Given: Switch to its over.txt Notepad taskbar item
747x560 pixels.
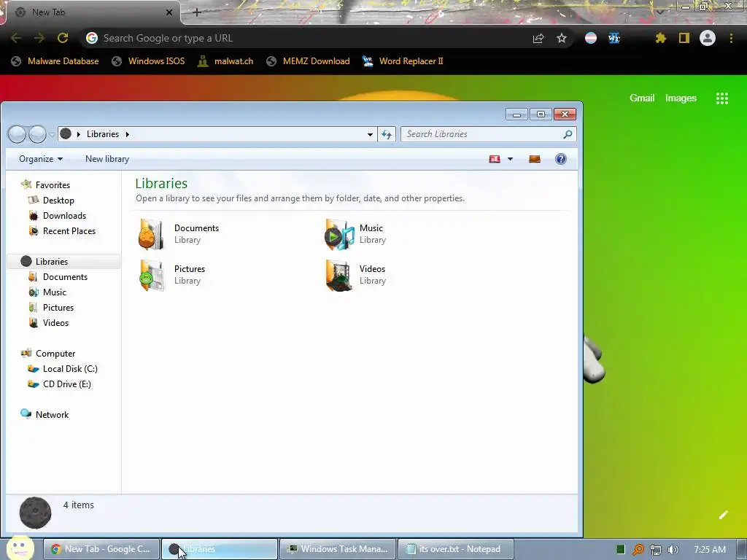Looking at the screenshot, I should click(x=456, y=549).
